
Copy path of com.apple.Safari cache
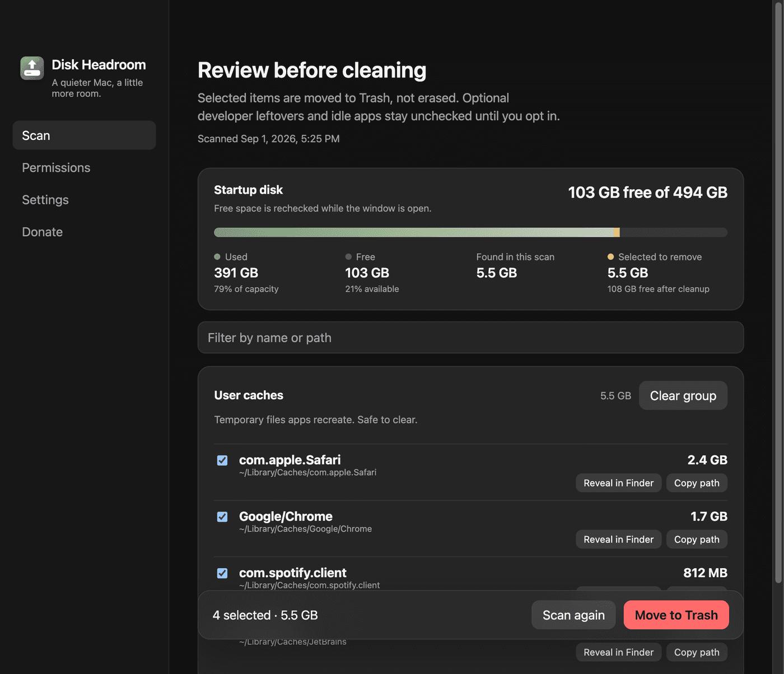[697, 483]
